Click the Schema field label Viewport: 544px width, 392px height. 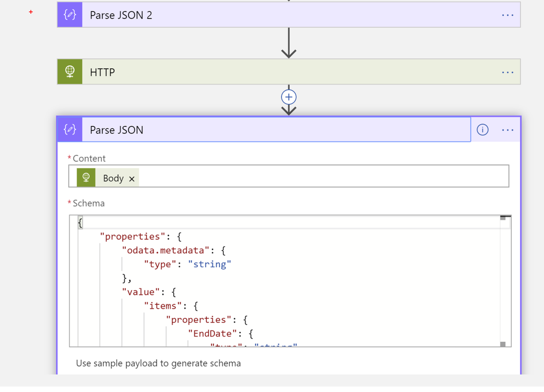[x=88, y=203]
